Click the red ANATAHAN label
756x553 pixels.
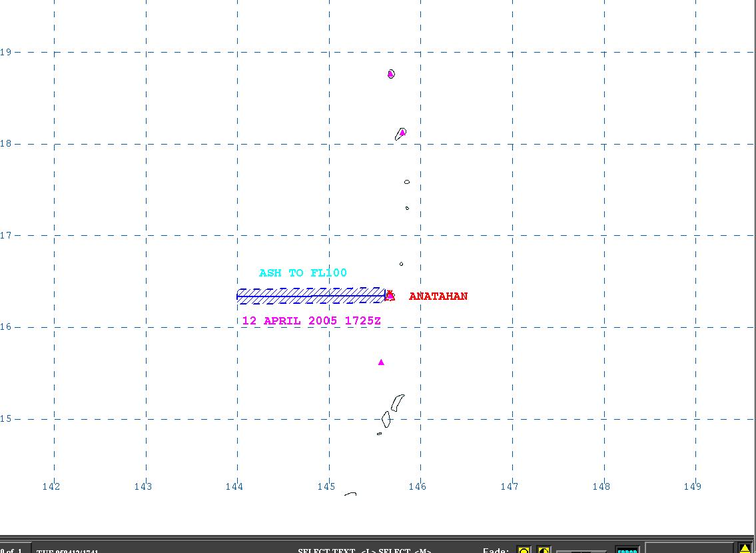click(438, 296)
